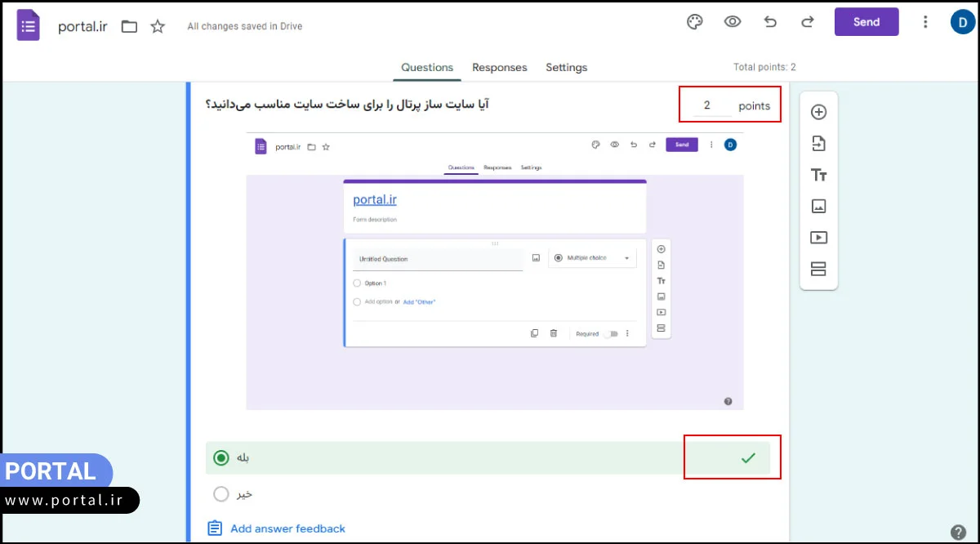
Task: Add a new question with the plus icon
Action: 818,112
